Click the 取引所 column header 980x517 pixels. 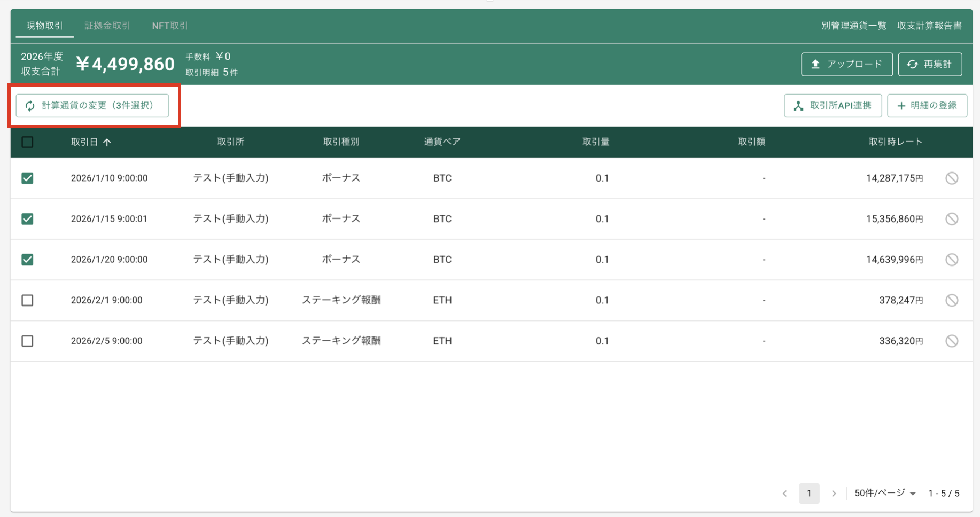tap(231, 142)
